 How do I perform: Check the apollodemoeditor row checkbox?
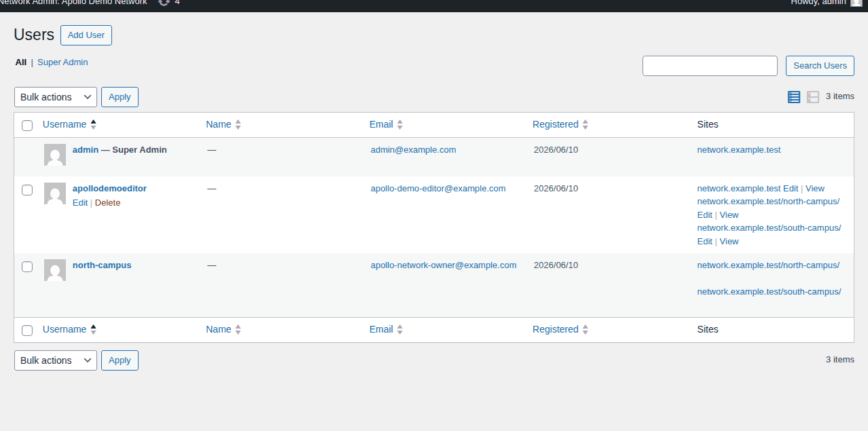click(27, 190)
